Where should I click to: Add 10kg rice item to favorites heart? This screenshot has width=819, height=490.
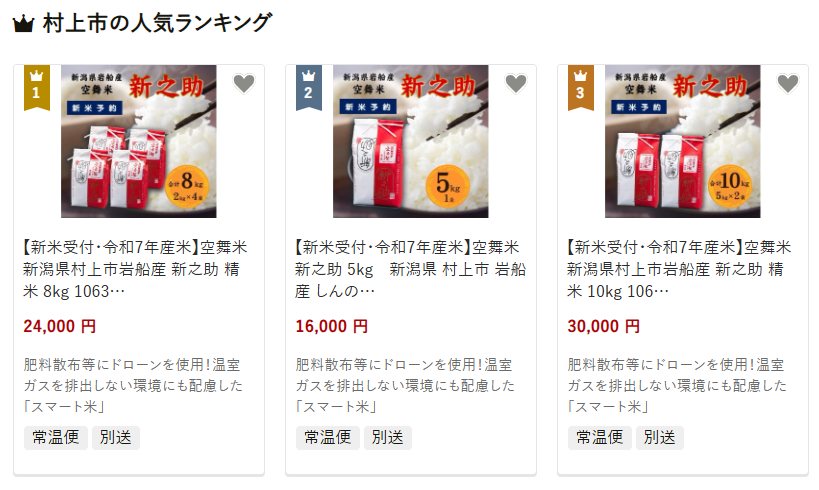pyautogui.click(x=788, y=84)
